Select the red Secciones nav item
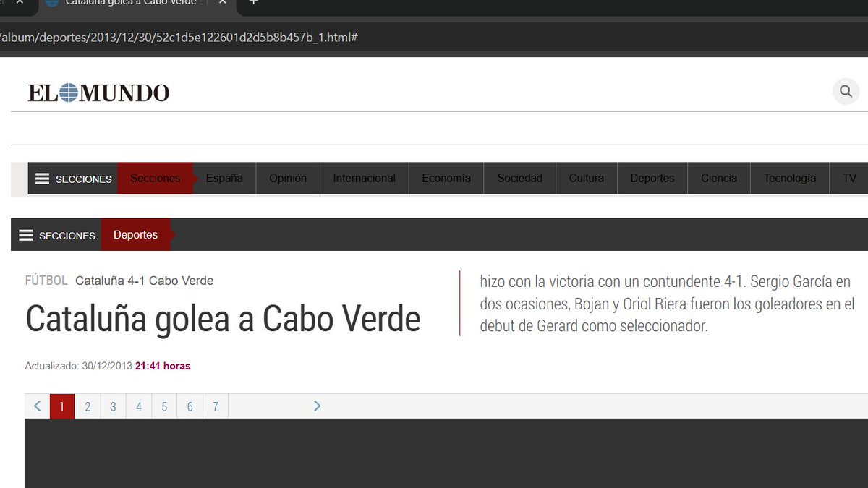The image size is (868, 488). coord(156,179)
